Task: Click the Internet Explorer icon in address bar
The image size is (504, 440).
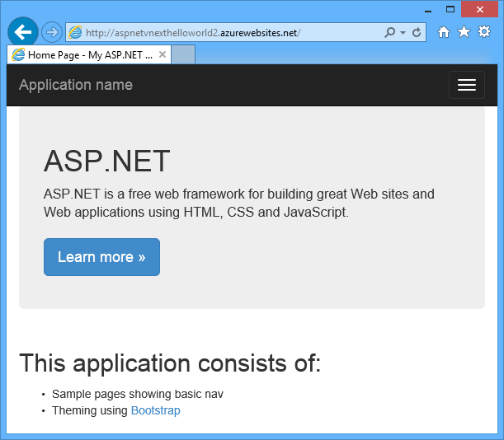Action: (75, 32)
